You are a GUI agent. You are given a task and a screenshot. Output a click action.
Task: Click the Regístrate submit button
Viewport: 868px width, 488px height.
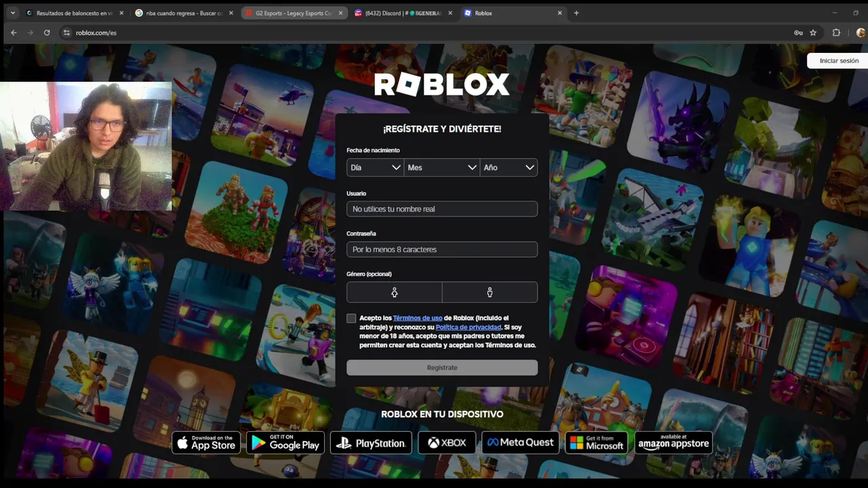tap(442, 367)
